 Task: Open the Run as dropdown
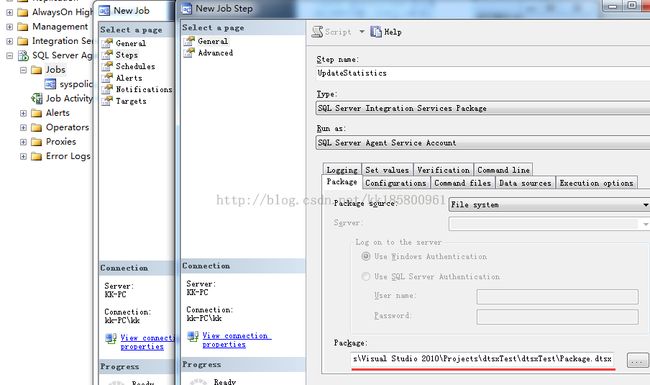click(x=483, y=143)
